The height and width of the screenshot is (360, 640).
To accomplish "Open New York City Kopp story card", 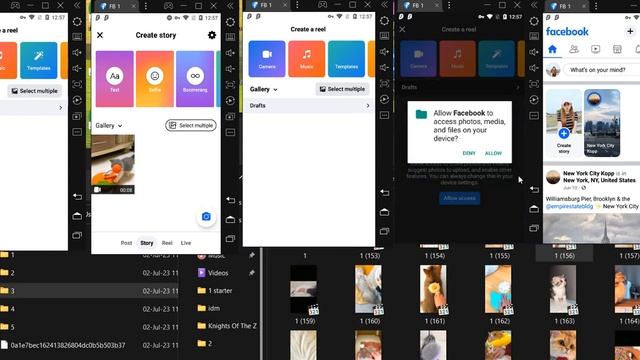I will pyautogui.click(x=602, y=123).
